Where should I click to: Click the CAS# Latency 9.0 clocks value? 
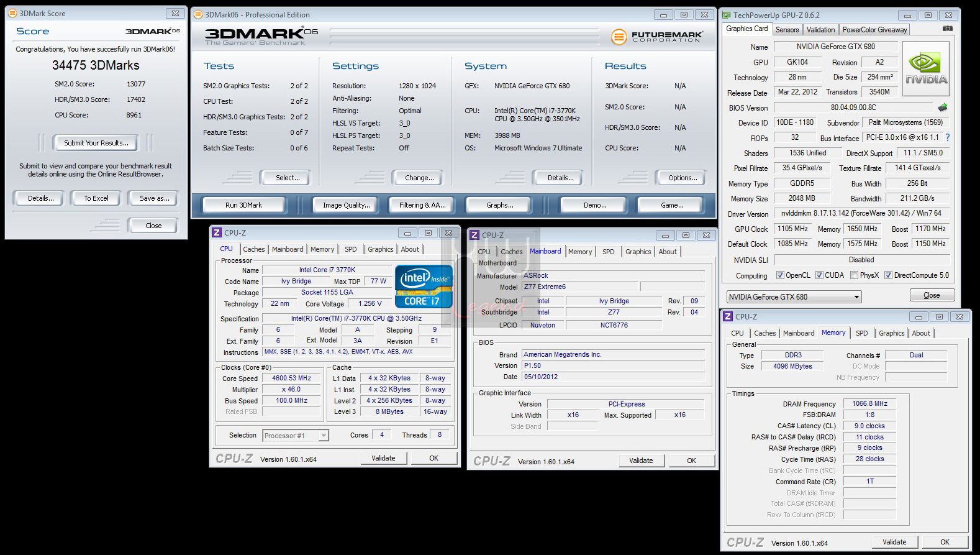pos(869,426)
